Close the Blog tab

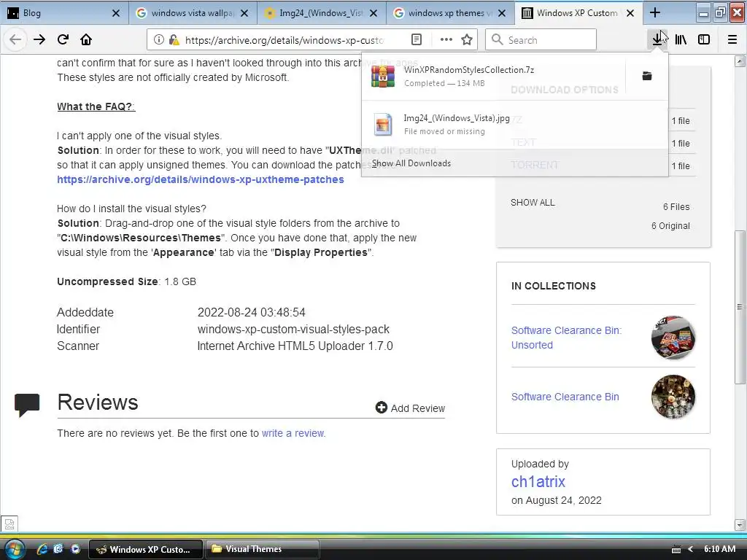tap(116, 13)
